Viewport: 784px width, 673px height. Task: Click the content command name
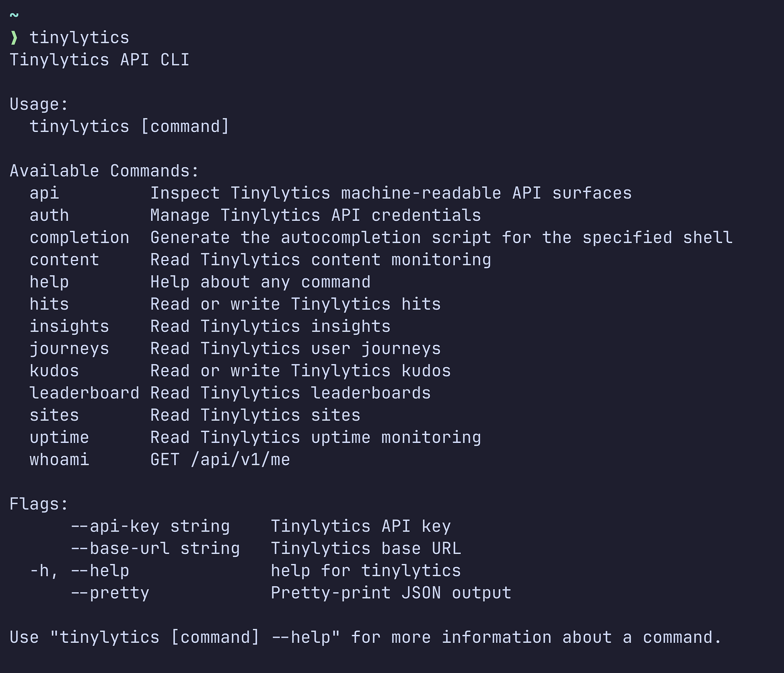(x=64, y=260)
